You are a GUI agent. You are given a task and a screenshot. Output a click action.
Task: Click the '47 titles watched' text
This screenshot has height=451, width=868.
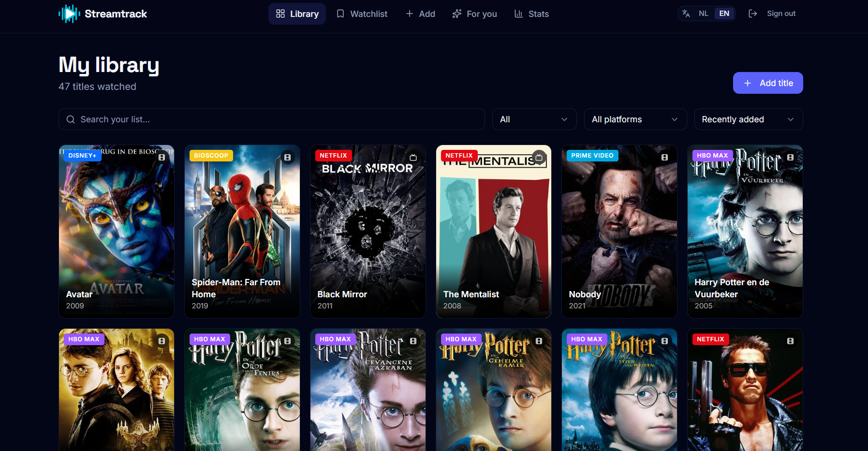[x=98, y=87]
